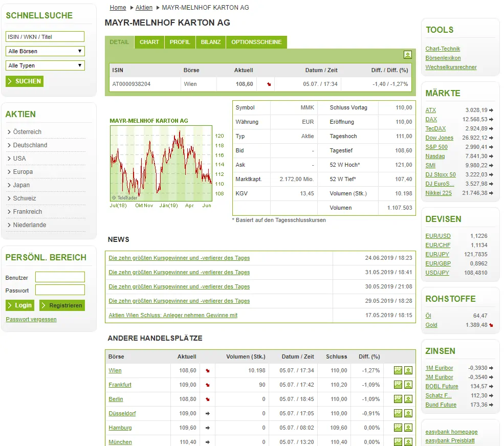Click the Registrieren button
Screen dimensions: 504x446
(x=62, y=305)
